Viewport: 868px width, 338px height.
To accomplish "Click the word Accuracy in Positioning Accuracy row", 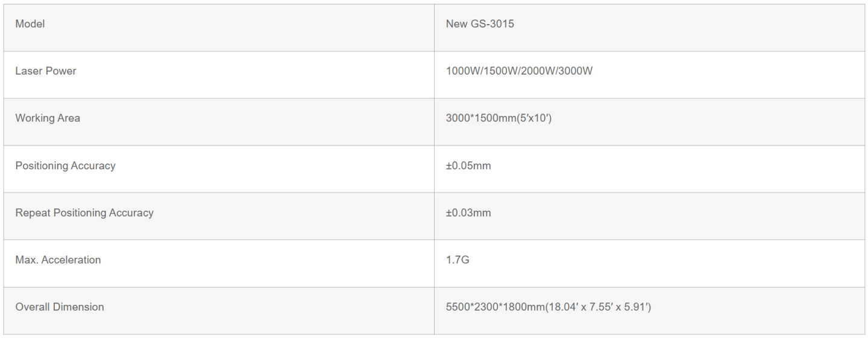I will pos(93,165).
